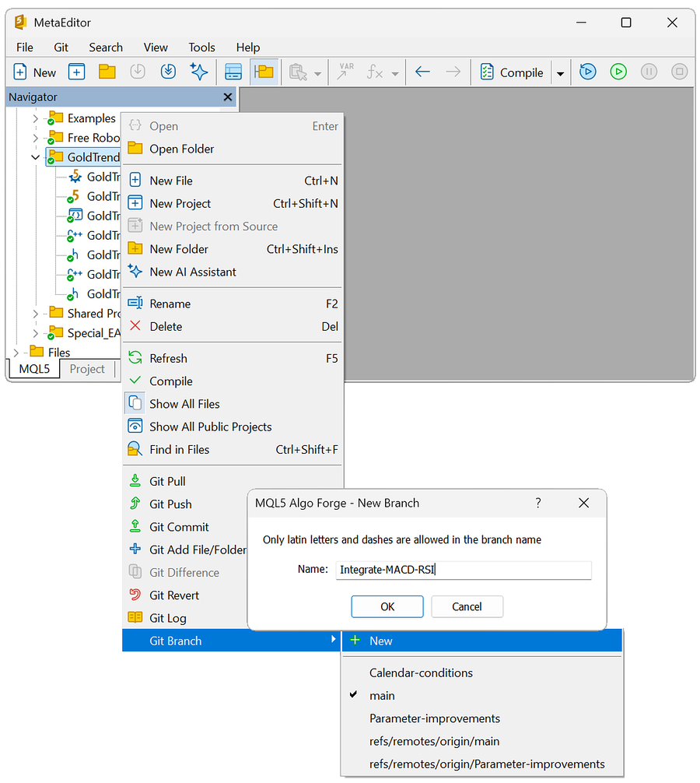Choose Rename in context menu
Screen dimensions: 700x783
click(x=233, y=304)
